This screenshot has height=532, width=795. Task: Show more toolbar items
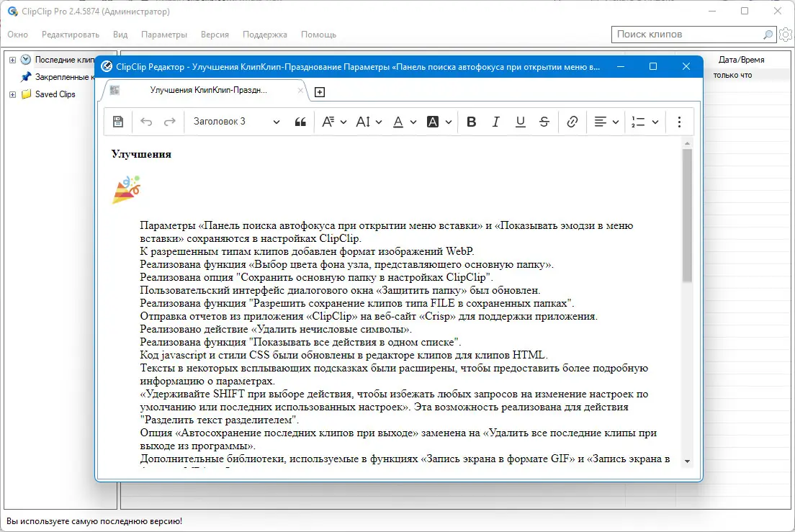[679, 122]
